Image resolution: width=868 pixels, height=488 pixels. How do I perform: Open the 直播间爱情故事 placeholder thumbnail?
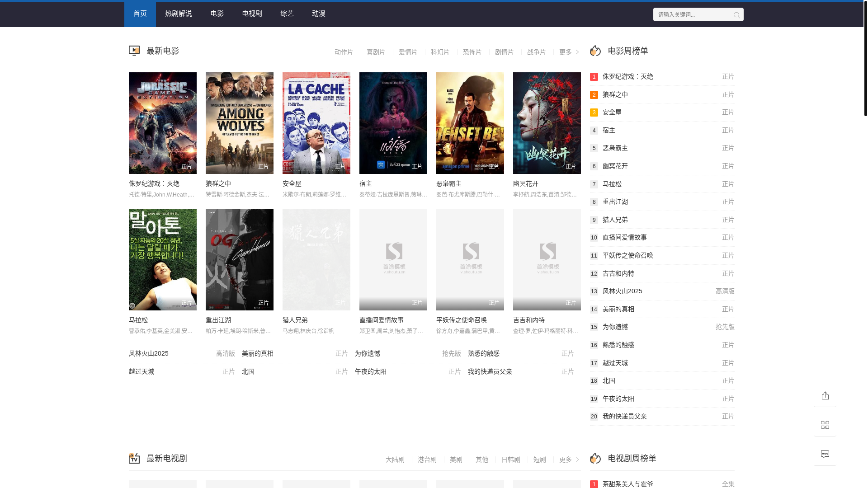coord(393,259)
